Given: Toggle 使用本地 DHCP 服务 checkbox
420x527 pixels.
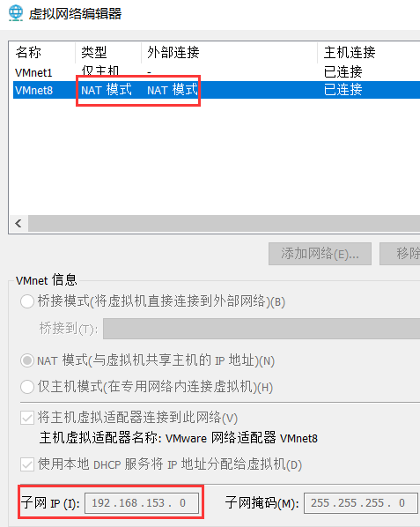Looking at the screenshot, I should coord(27,464).
